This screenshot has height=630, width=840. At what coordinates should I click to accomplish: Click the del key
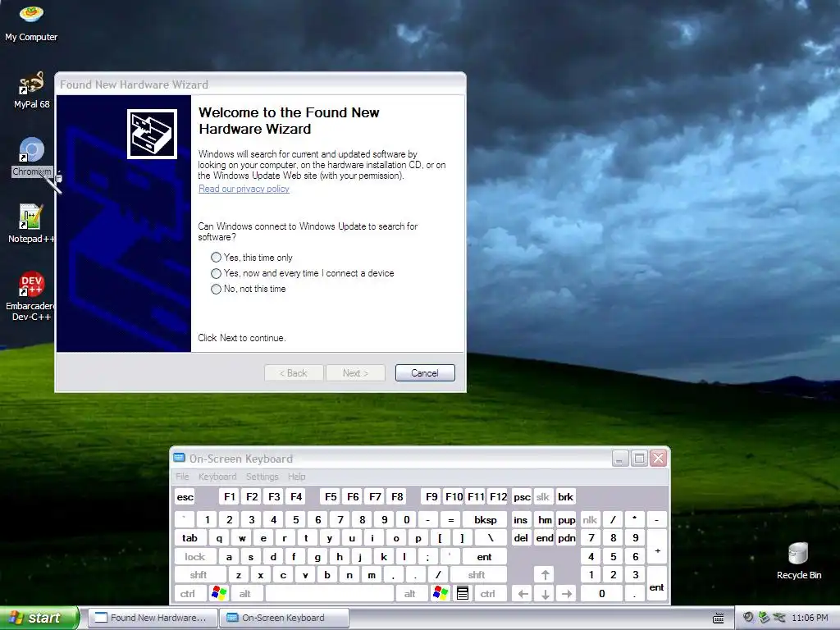click(x=521, y=538)
